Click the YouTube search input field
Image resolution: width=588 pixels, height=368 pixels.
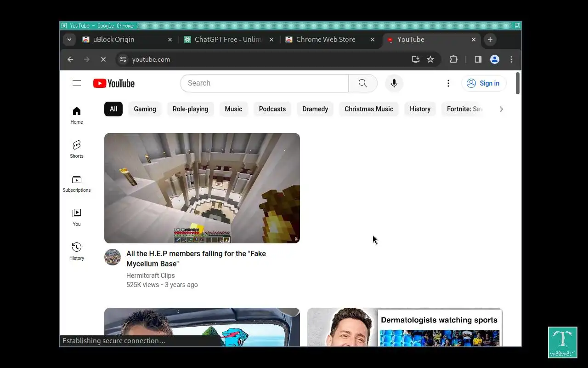[x=264, y=83]
